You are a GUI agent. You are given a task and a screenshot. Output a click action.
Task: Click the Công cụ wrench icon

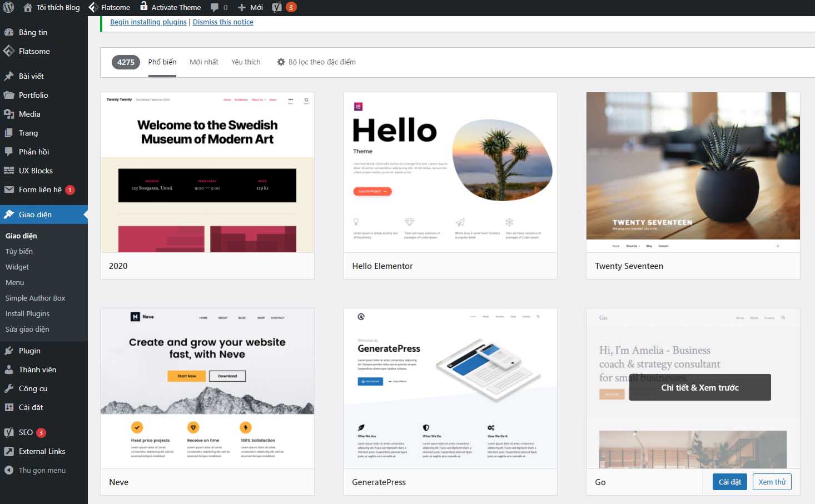[x=9, y=388]
